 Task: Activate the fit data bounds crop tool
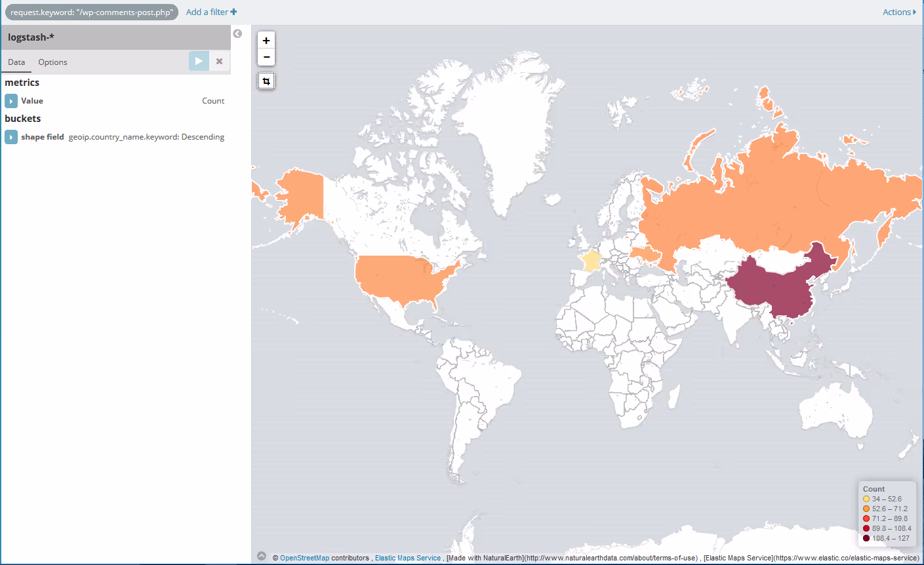(266, 81)
